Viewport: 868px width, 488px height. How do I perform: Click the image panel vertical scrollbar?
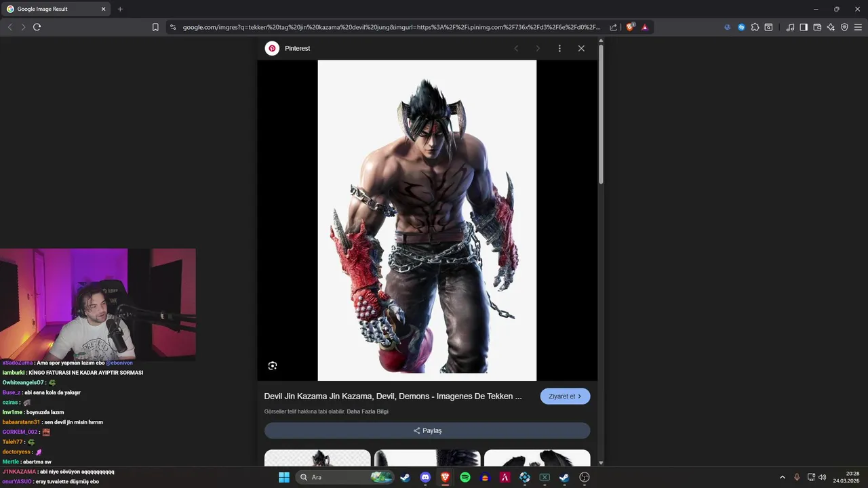point(601,115)
